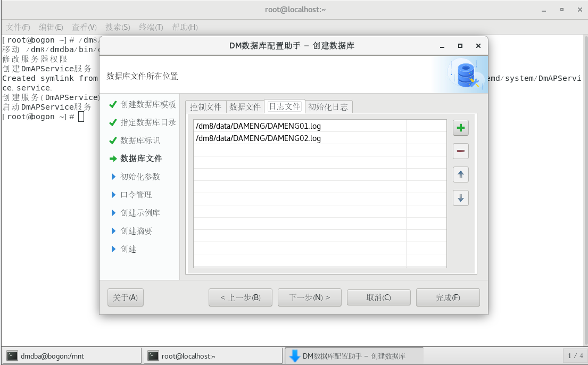
Task: Click the red minus remove log file button
Action: pos(460,151)
